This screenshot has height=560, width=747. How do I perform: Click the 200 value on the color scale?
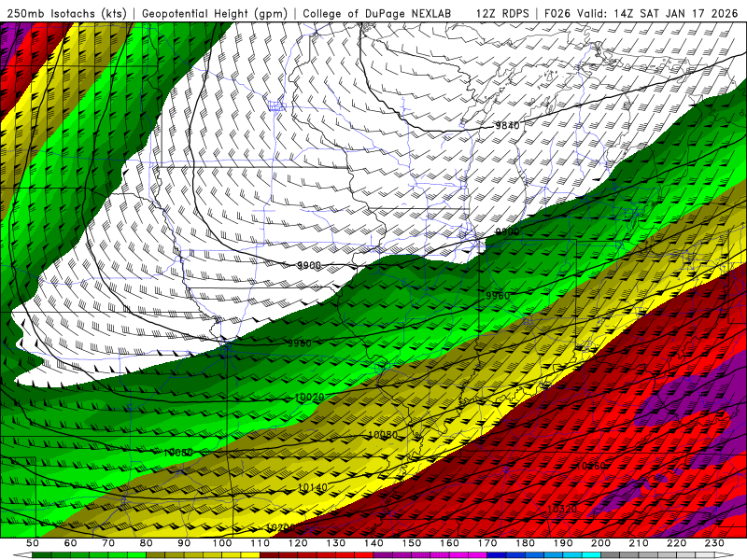[601, 543]
